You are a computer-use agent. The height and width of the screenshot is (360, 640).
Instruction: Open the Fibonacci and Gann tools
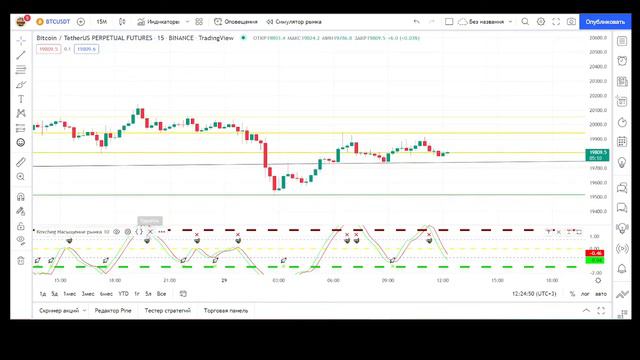[21, 70]
